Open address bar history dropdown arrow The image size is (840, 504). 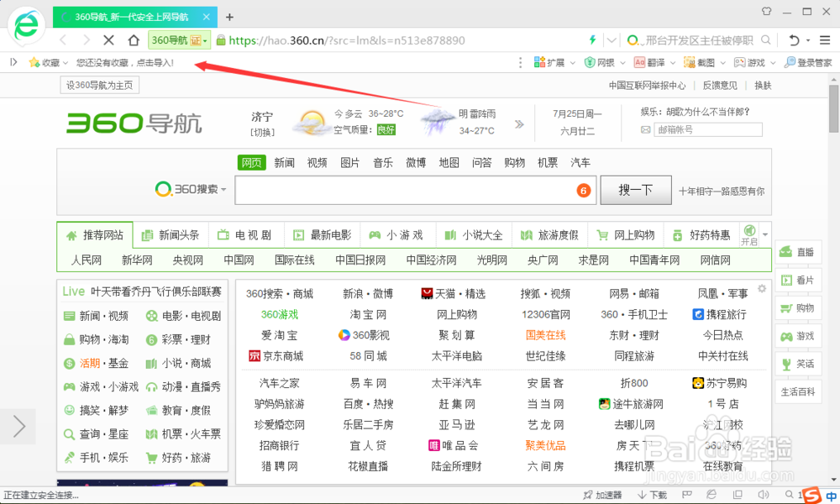click(x=612, y=40)
